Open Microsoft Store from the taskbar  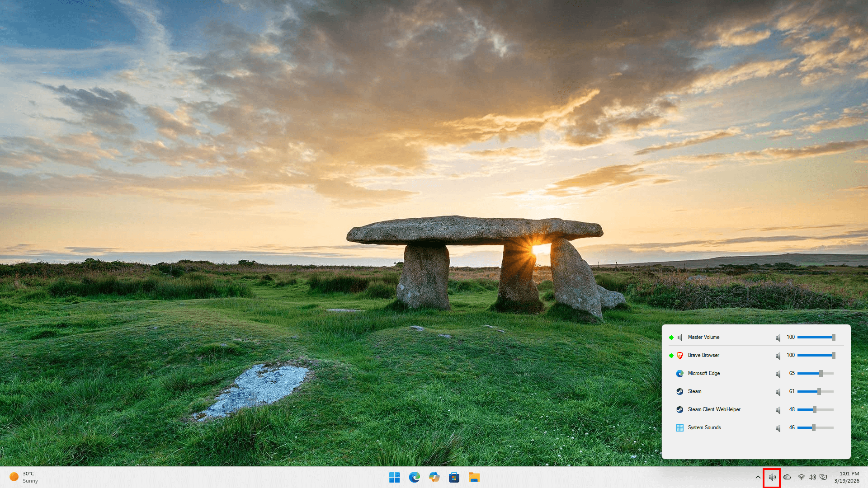click(x=454, y=478)
